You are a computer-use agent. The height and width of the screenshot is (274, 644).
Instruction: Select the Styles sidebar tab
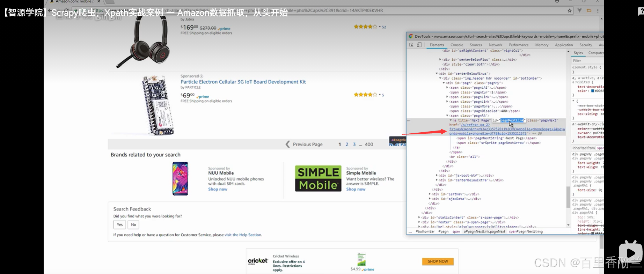point(578,53)
